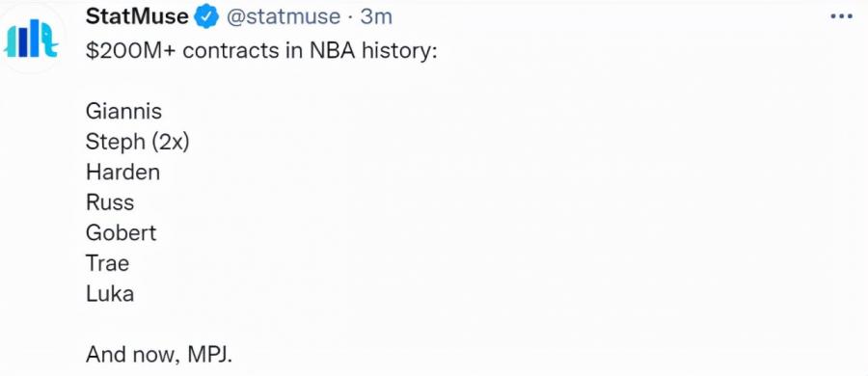This screenshot has width=868, height=376.
Task: Click the name Luka in the list
Action: [110, 293]
